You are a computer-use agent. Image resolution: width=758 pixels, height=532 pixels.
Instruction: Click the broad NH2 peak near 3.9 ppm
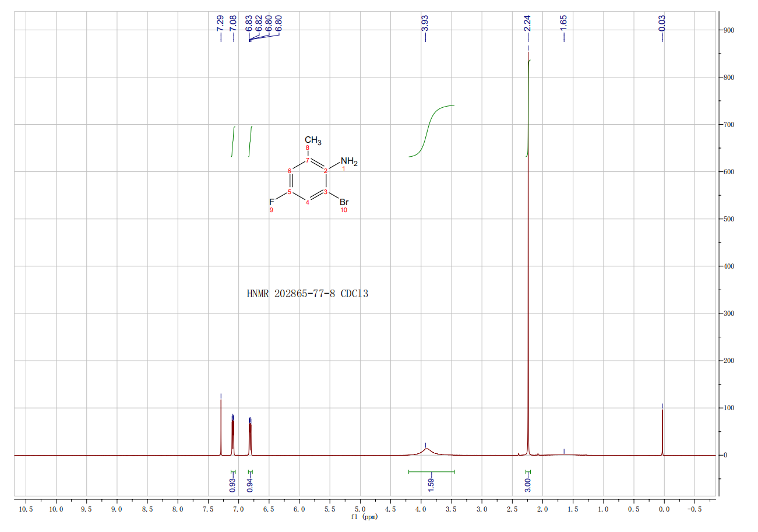[426, 450]
